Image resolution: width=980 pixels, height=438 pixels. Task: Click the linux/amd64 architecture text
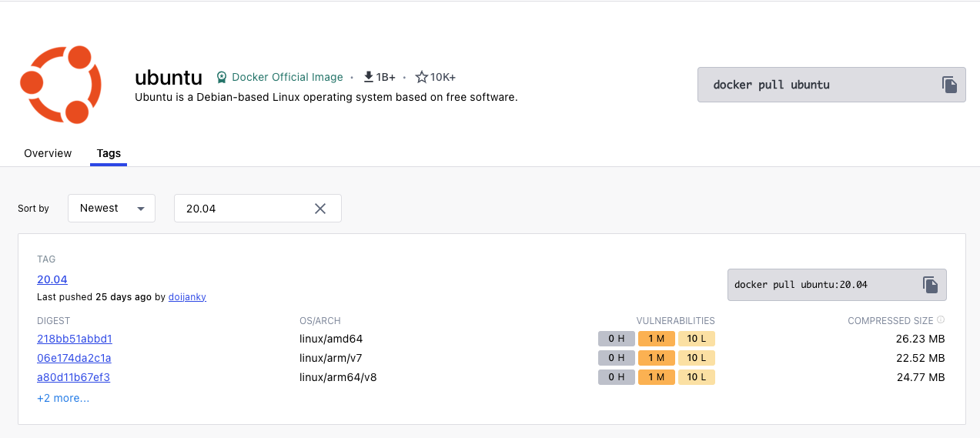pyautogui.click(x=331, y=339)
